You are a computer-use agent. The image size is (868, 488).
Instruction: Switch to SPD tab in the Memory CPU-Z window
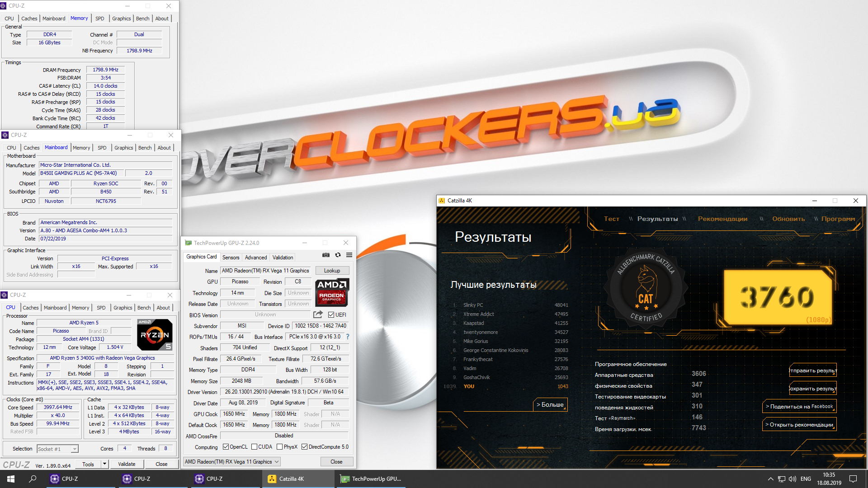click(100, 19)
